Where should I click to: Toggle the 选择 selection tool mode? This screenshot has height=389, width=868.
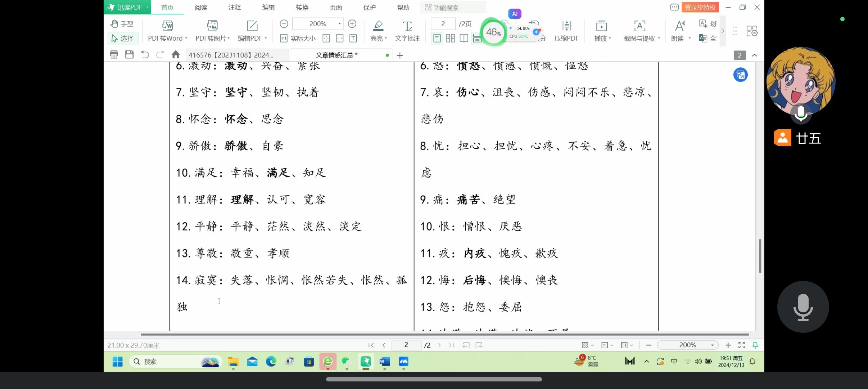[x=122, y=38]
